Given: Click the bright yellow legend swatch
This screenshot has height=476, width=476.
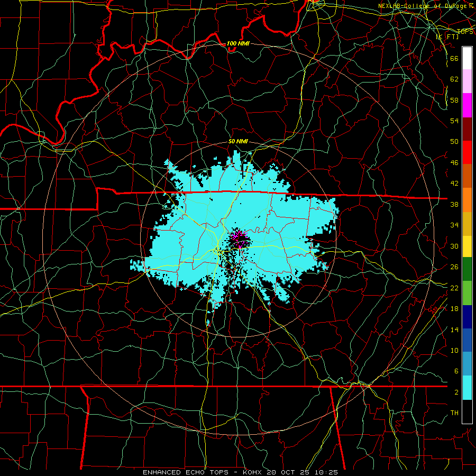Looking at the screenshot, I should coord(467,246).
